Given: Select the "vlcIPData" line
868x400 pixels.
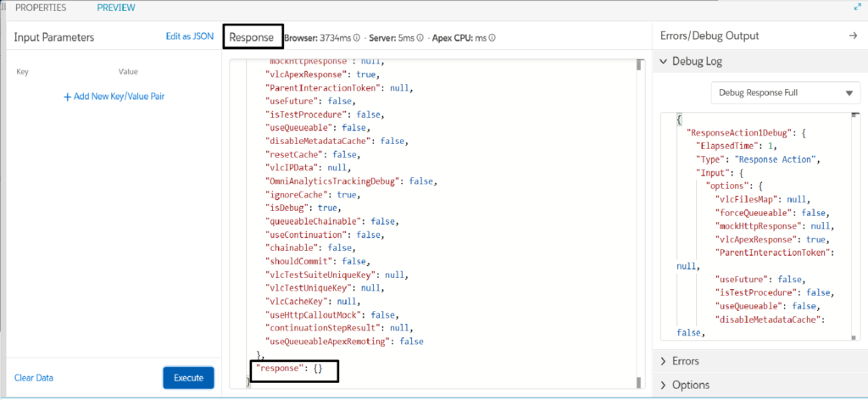Looking at the screenshot, I should point(308,168).
